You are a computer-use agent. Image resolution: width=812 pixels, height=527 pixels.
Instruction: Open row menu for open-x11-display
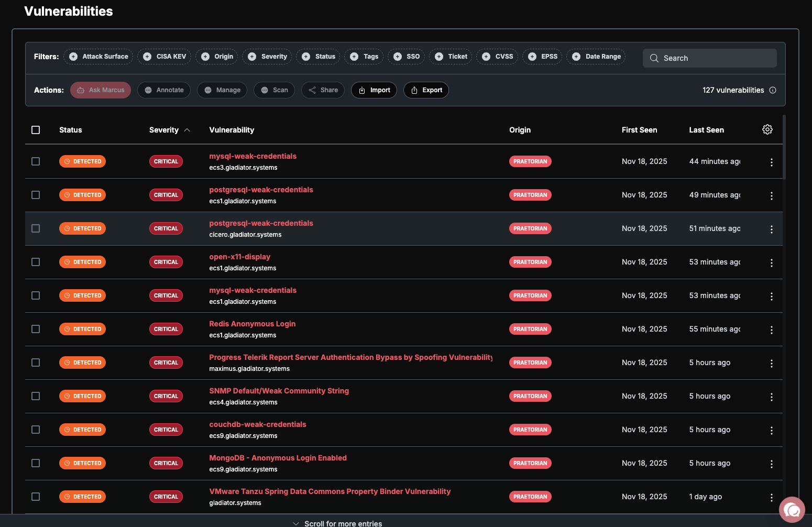772,263
